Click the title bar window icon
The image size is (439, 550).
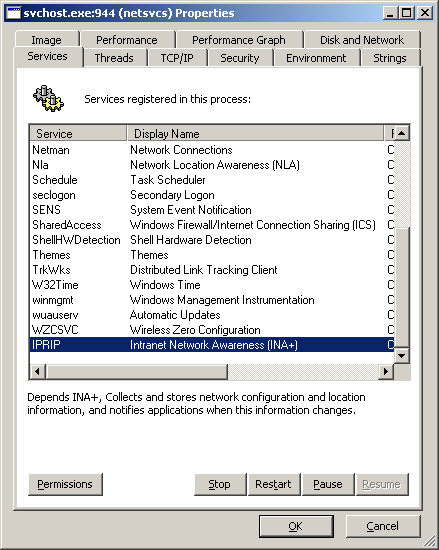(x=14, y=13)
